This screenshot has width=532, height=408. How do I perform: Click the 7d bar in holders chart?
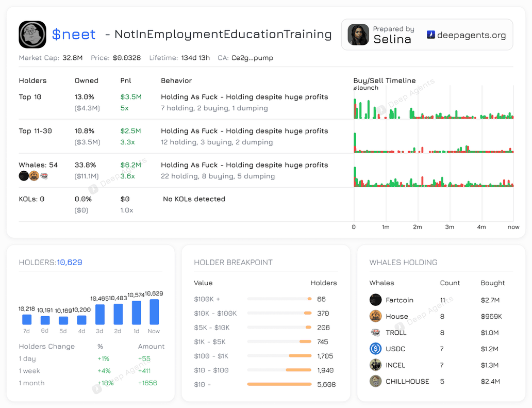[x=27, y=319]
